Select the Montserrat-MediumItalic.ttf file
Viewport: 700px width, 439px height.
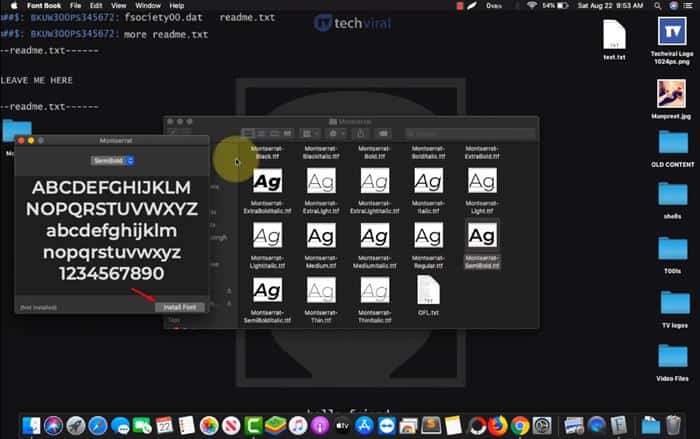tap(375, 235)
